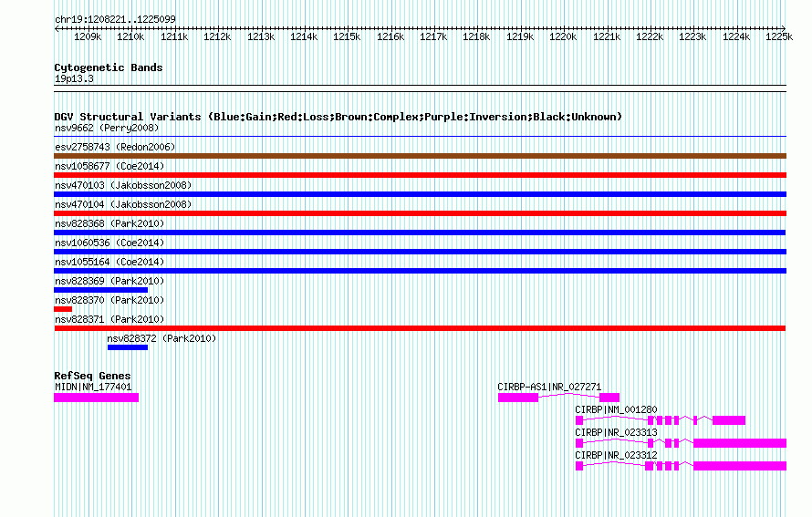Click the CIRBP|NR_023312 transcript label
The height and width of the screenshot is (517, 812).
point(616,455)
